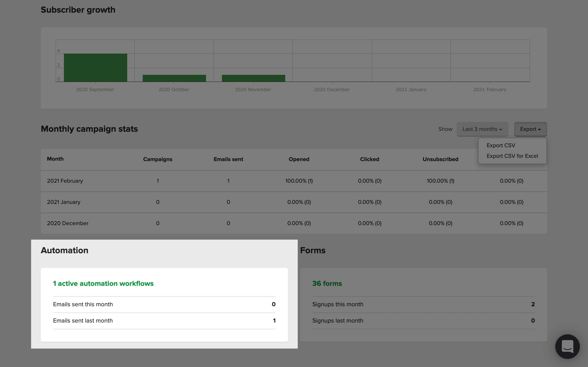Click the 2020 October growth bar
Viewport: 588px width, 367px height.
coord(174,78)
